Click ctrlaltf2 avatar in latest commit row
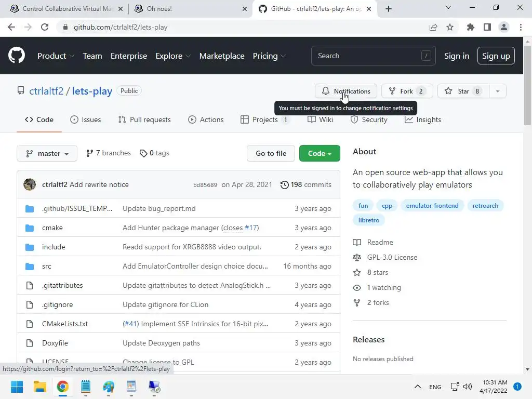Viewport: 532px width, 399px height. click(x=30, y=184)
